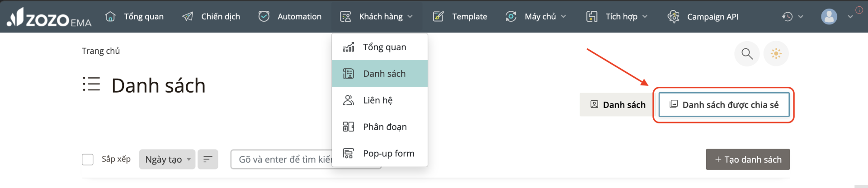Click the sort order direction icon
The height and width of the screenshot is (188, 868).
pyautogui.click(x=208, y=160)
